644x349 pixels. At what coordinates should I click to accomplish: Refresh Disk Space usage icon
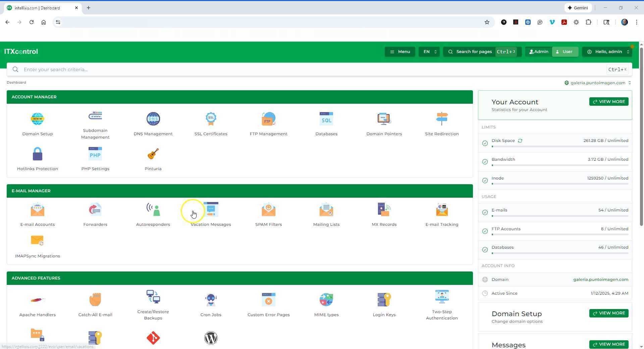tap(520, 141)
